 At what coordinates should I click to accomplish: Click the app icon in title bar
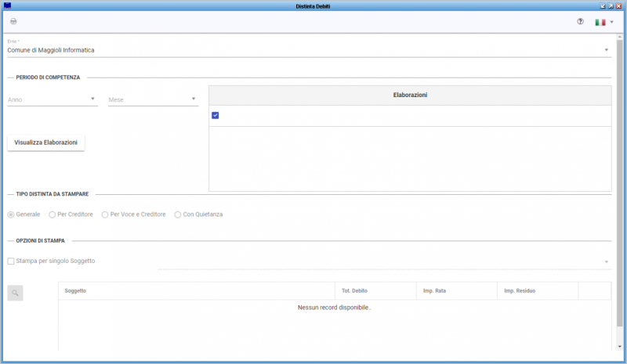7,5
